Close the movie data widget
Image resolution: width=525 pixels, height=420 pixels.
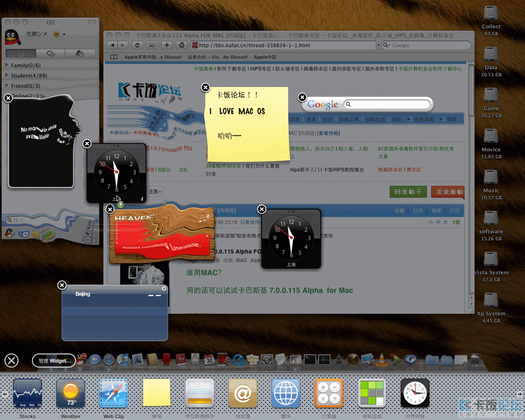click(8, 98)
